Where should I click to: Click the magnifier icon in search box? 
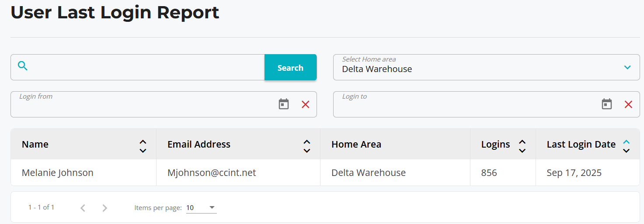pyautogui.click(x=23, y=66)
